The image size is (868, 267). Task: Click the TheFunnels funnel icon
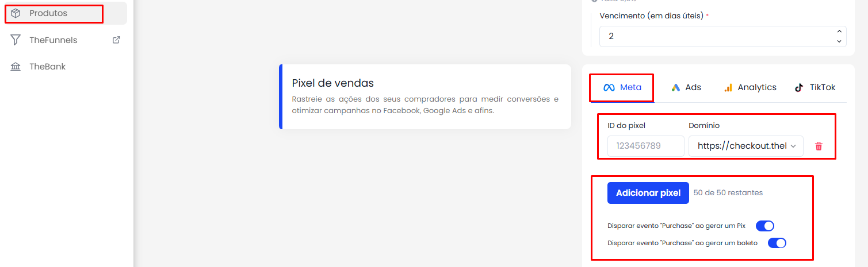(16, 40)
